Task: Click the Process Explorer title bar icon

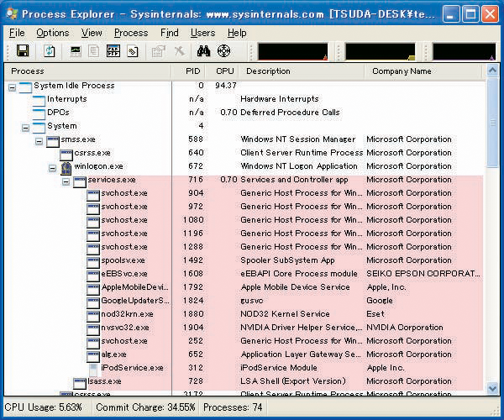Action: [x=13, y=13]
